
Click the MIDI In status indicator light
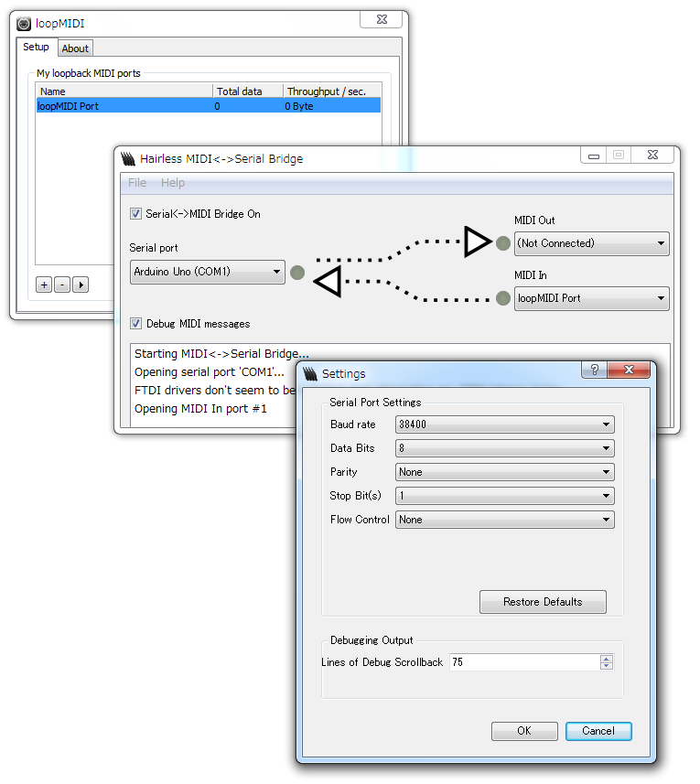coord(502,298)
